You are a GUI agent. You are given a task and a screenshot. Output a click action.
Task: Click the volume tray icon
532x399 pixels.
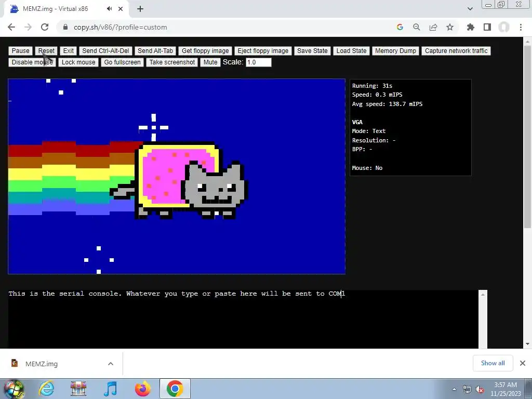[x=480, y=390]
